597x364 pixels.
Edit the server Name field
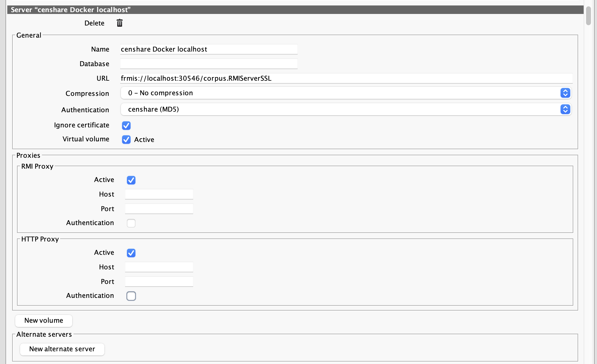pos(209,49)
